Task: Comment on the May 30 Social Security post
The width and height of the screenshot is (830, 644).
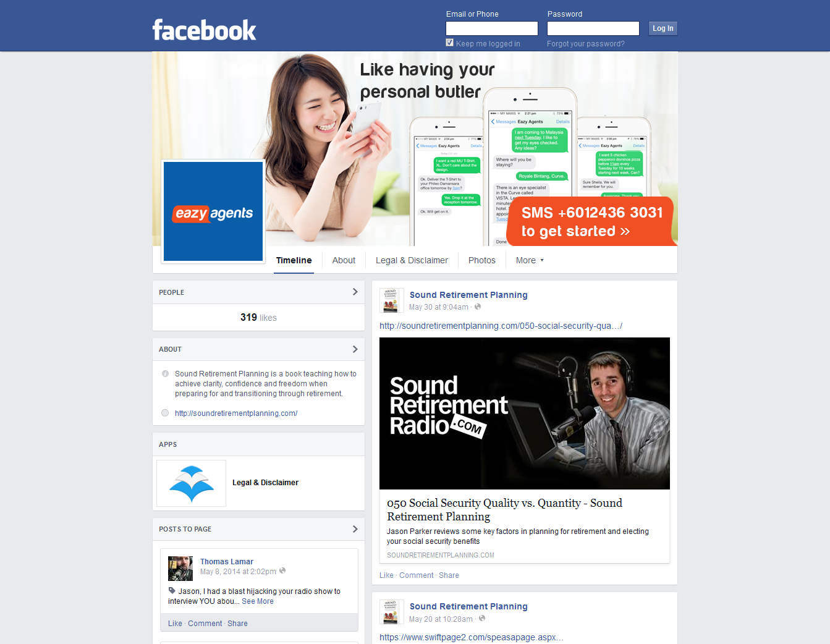Action: [417, 575]
